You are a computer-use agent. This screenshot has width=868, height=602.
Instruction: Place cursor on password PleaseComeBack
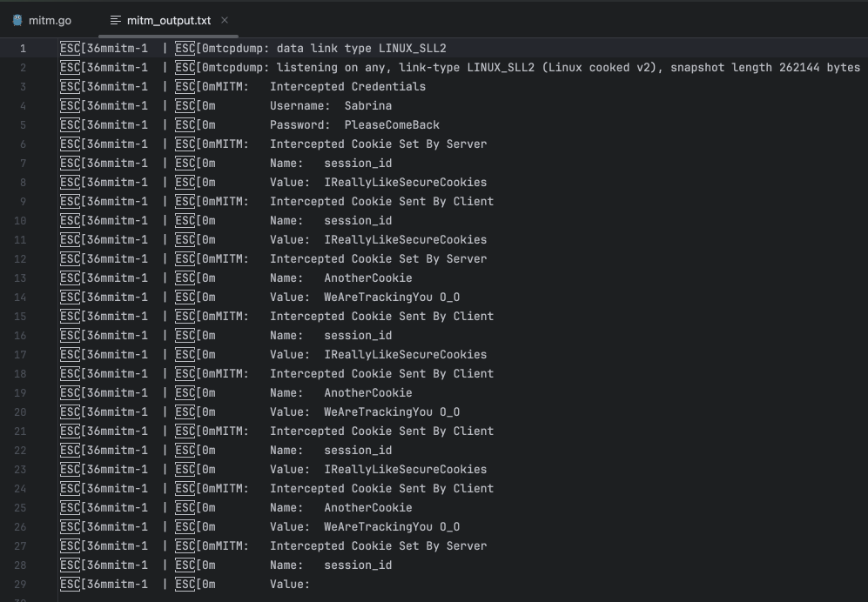tap(392, 125)
